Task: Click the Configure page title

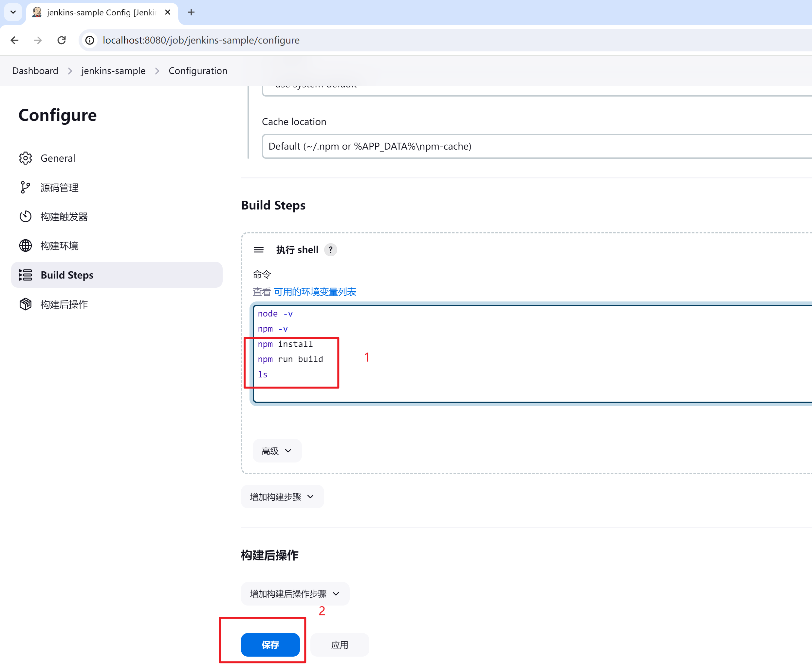Action: pyautogui.click(x=58, y=115)
